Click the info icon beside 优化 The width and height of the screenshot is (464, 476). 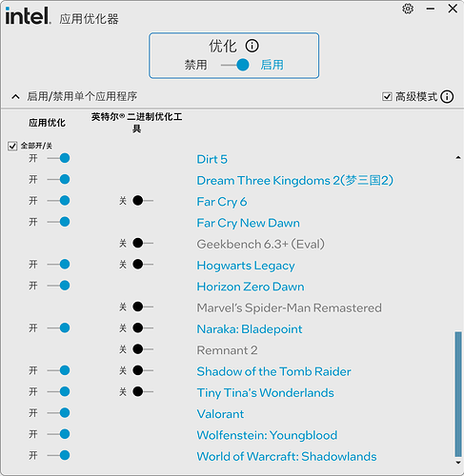click(x=252, y=46)
